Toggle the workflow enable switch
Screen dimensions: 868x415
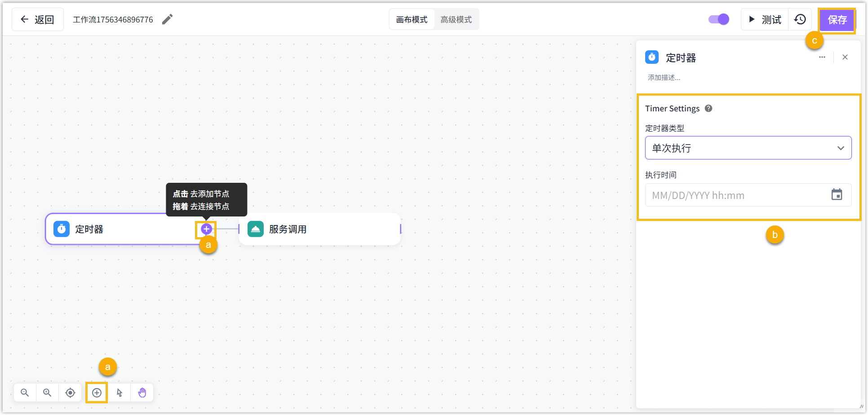pos(718,19)
